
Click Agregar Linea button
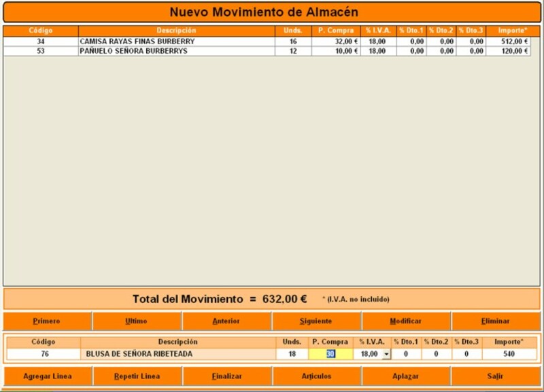47,376
